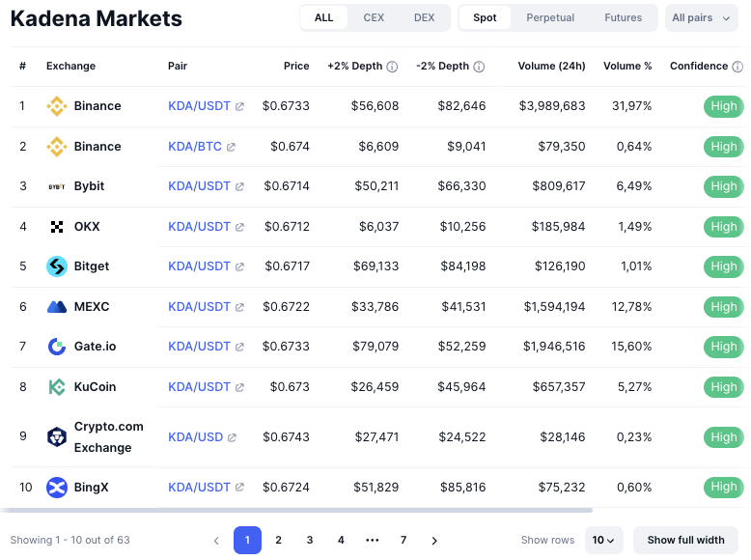The width and height of the screenshot is (751, 560).
Task: Click the $0.6743 price for Crypto.com
Action: [x=287, y=436]
